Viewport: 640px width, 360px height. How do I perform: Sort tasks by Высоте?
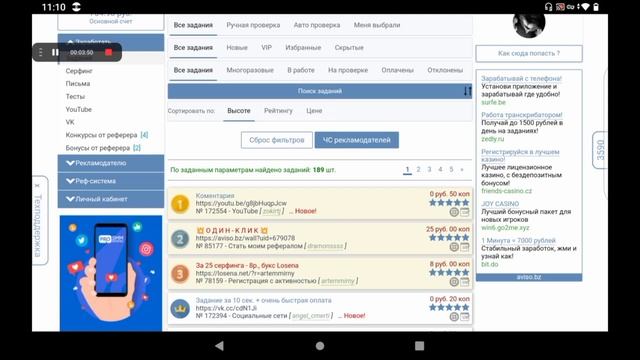(x=239, y=111)
